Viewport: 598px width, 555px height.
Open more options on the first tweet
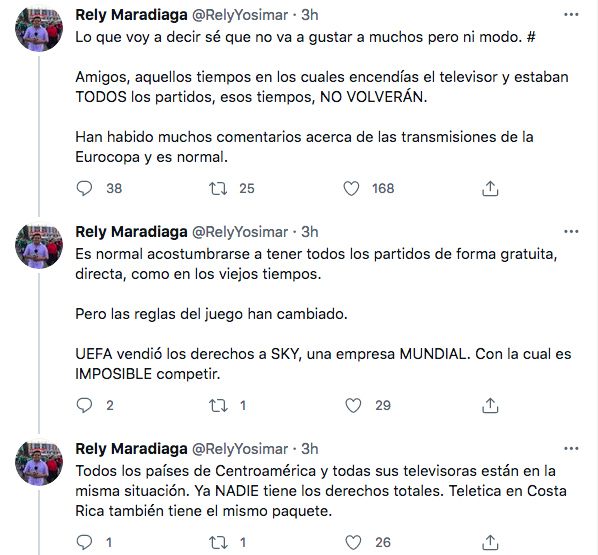(x=571, y=15)
